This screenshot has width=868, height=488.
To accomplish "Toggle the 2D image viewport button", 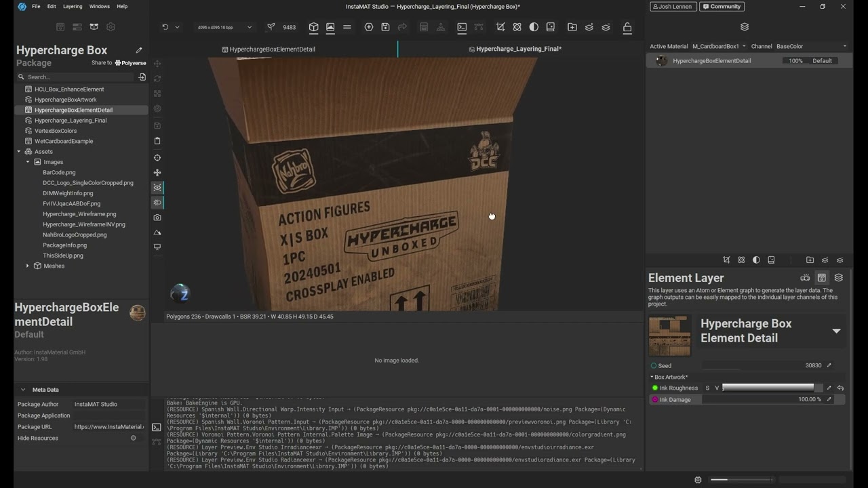I will [x=330, y=27].
